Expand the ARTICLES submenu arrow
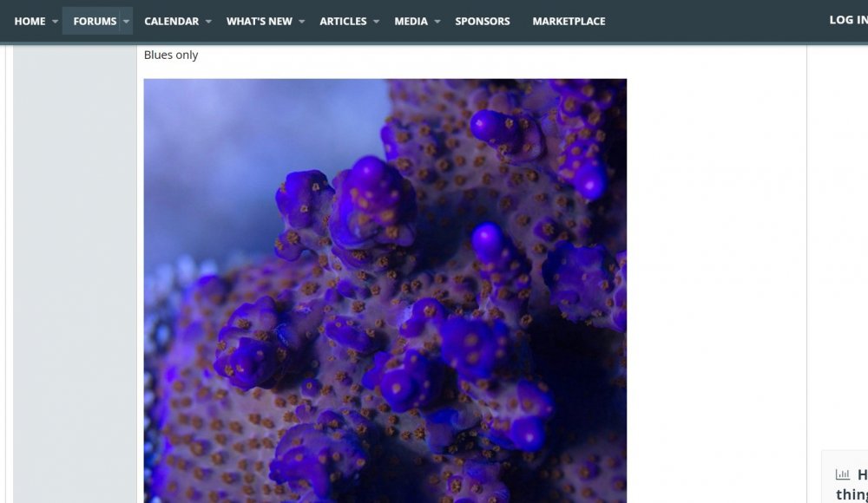Screen dimensions: 868x503 (x=377, y=21)
